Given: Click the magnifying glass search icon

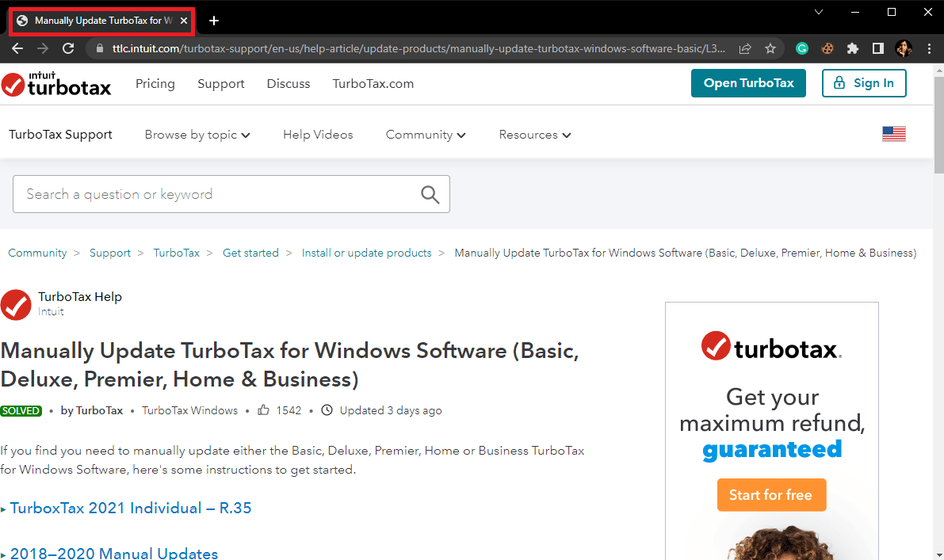Looking at the screenshot, I should coord(430,194).
